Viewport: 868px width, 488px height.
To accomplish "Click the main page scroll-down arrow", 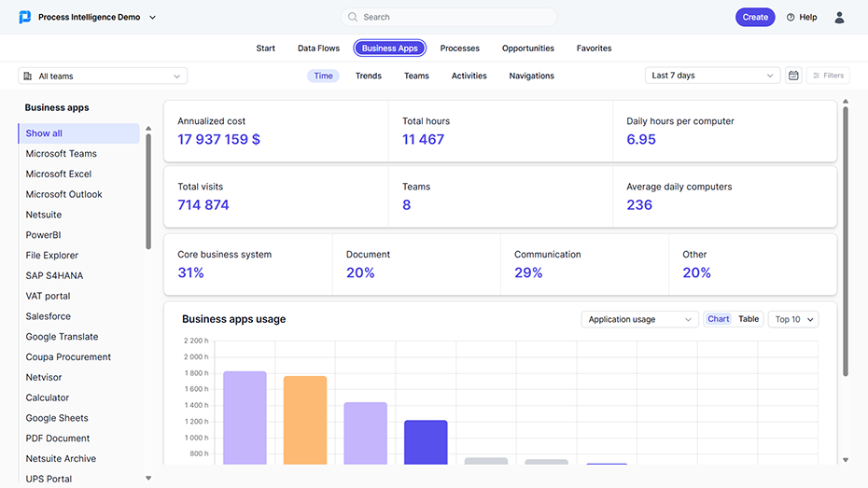I will pos(846,460).
